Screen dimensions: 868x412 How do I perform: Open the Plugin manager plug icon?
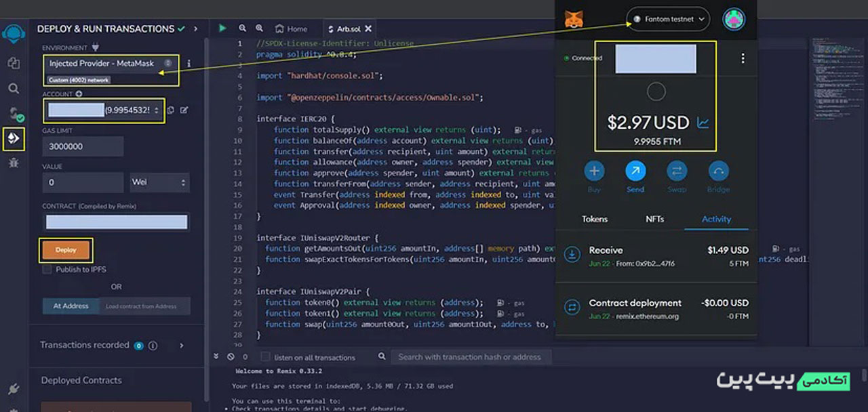pyautogui.click(x=14, y=389)
